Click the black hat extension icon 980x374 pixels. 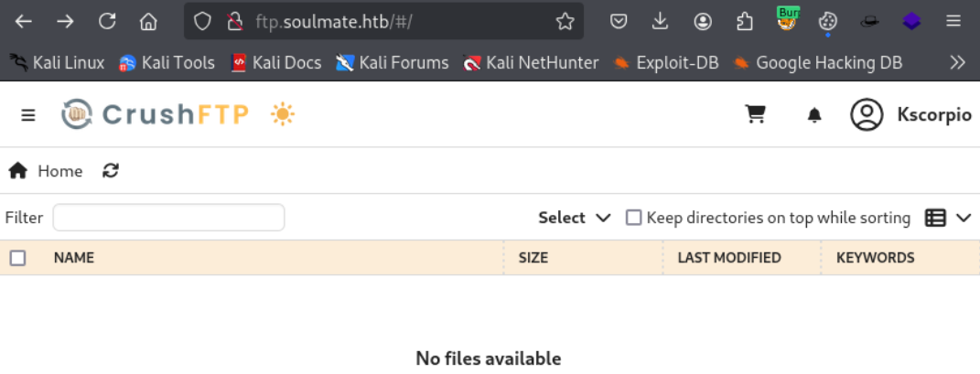(869, 22)
